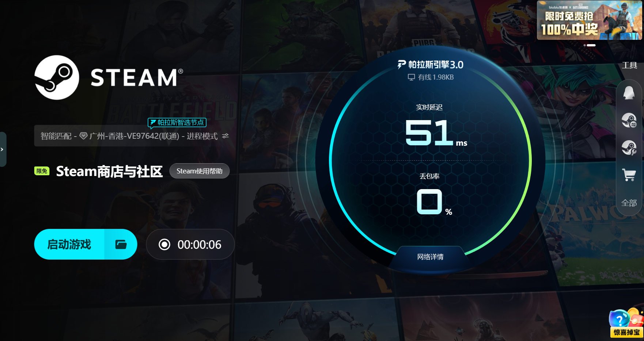The height and width of the screenshot is (341, 644).
Task: Show 全部 tools in sidebar
Action: click(x=629, y=203)
